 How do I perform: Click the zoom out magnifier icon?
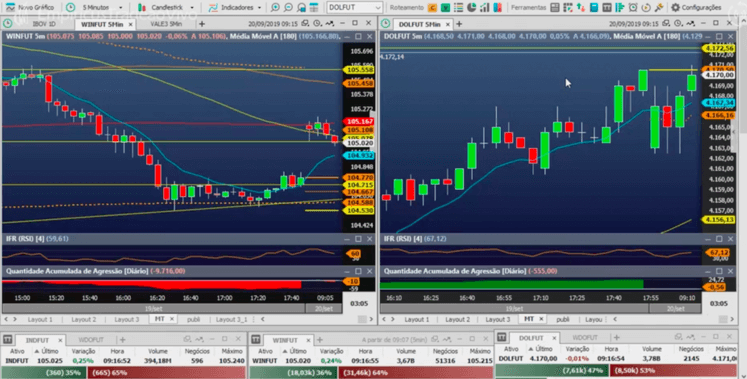coord(288,7)
